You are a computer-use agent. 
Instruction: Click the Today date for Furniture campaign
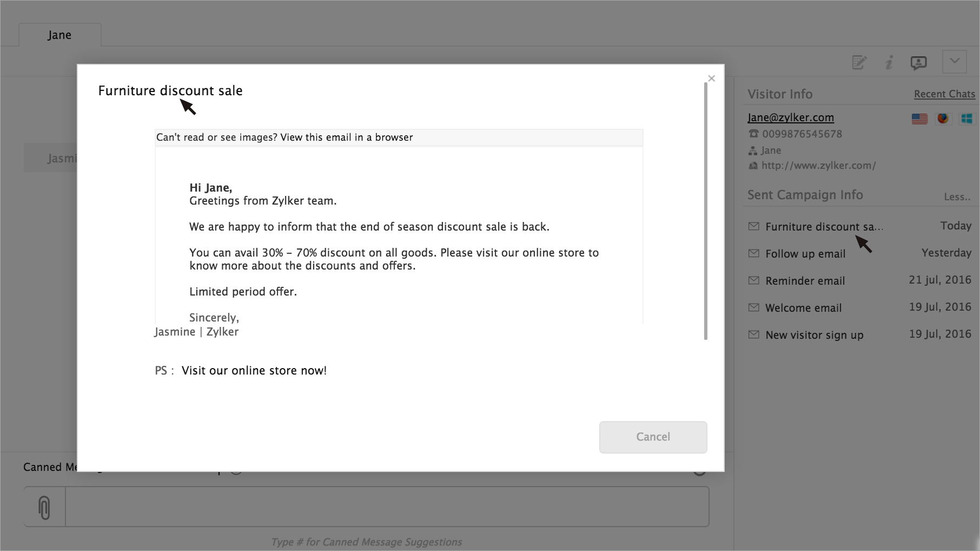click(956, 226)
